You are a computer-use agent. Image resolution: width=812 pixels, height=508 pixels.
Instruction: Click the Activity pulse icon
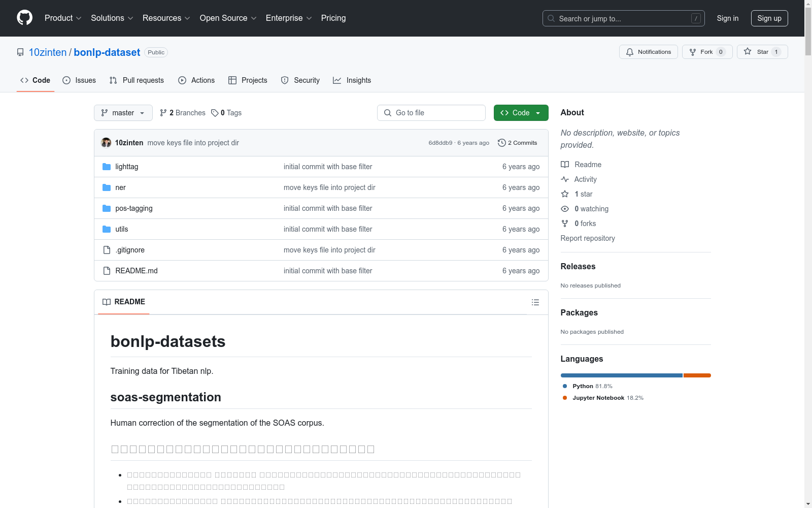pyautogui.click(x=565, y=179)
